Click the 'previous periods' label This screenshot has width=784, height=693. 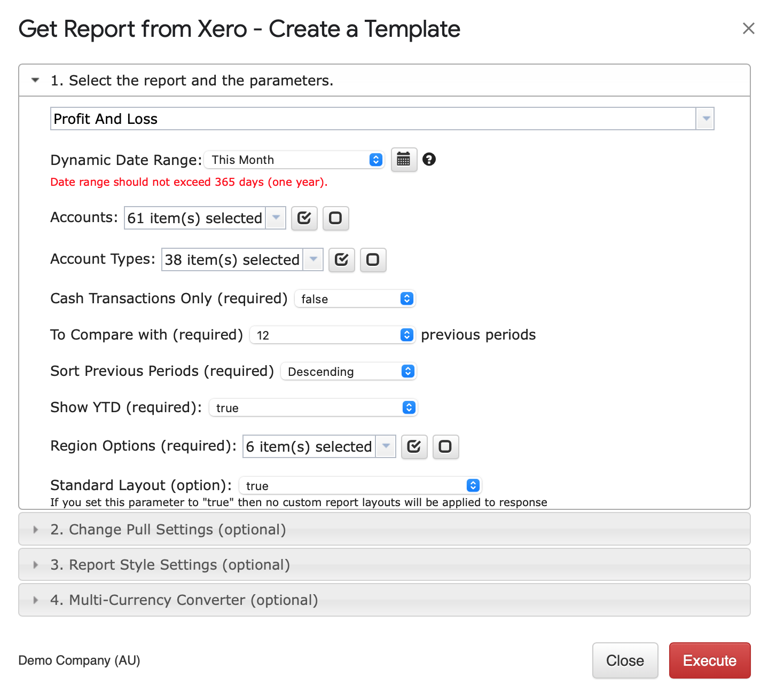479,335
